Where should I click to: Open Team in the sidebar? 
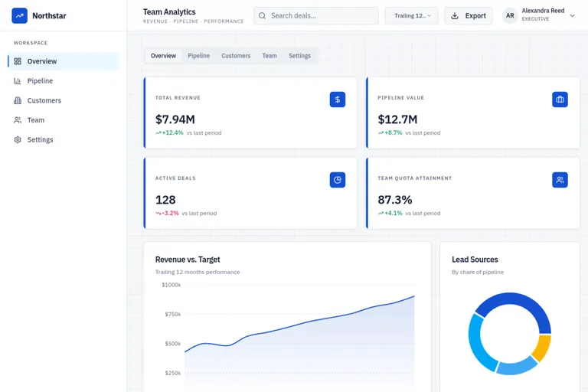64,120
